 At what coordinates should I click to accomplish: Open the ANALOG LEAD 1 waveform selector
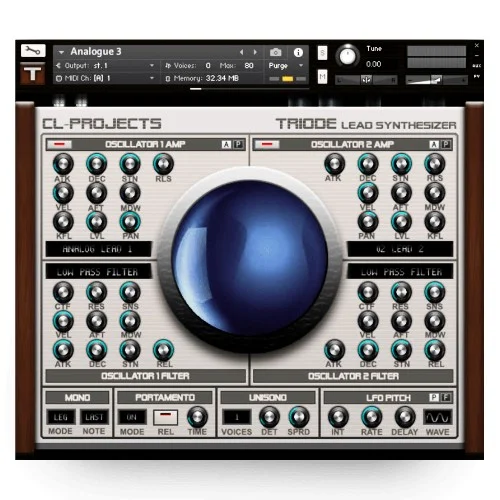point(99,249)
